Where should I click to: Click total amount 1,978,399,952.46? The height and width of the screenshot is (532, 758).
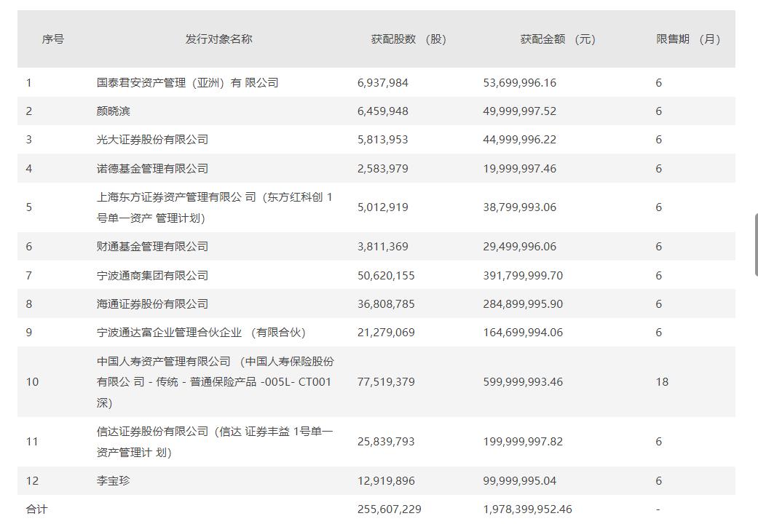(527, 509)
